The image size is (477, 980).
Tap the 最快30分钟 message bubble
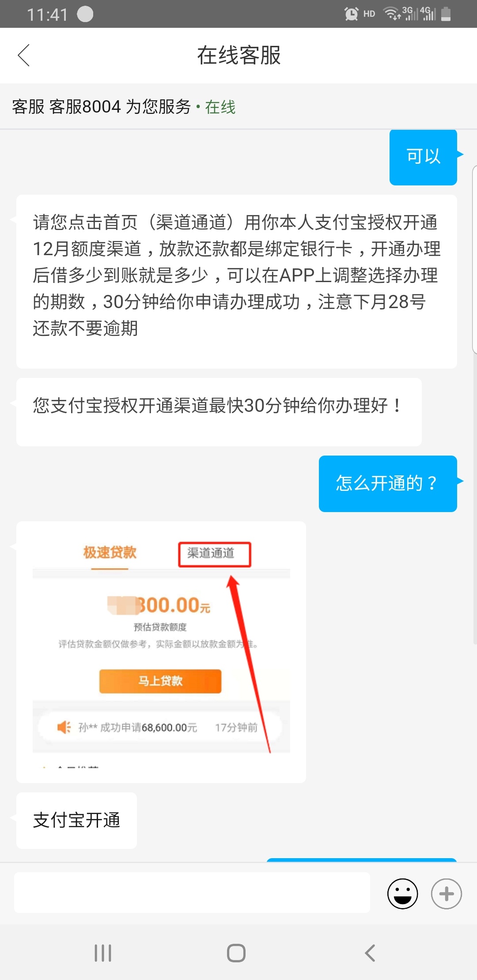coord(219,412)
